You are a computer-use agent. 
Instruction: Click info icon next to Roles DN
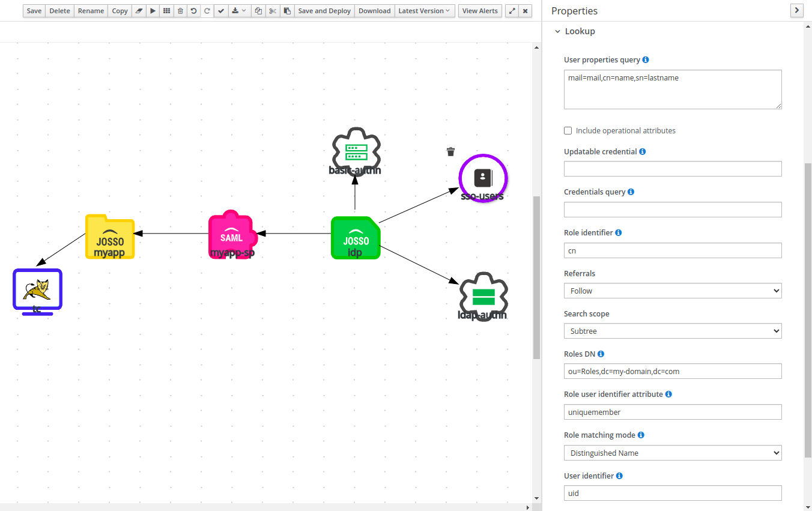point(601,354)
